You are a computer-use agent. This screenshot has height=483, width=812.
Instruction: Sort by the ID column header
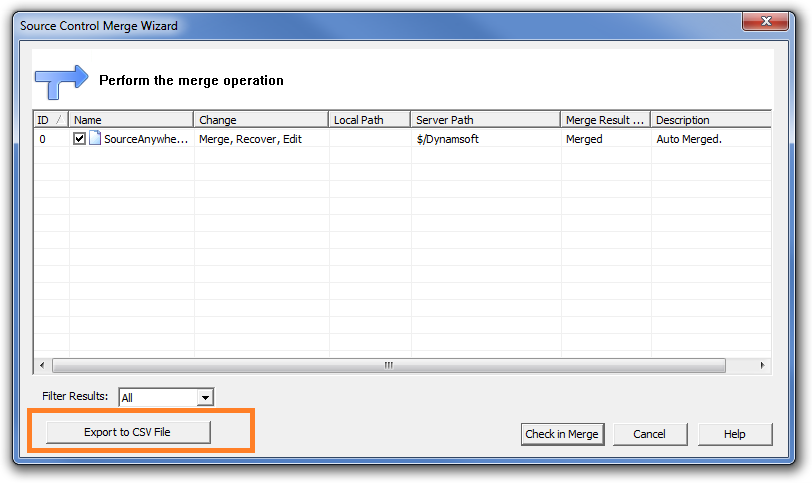pyautogui.click(x=50, y=120)
